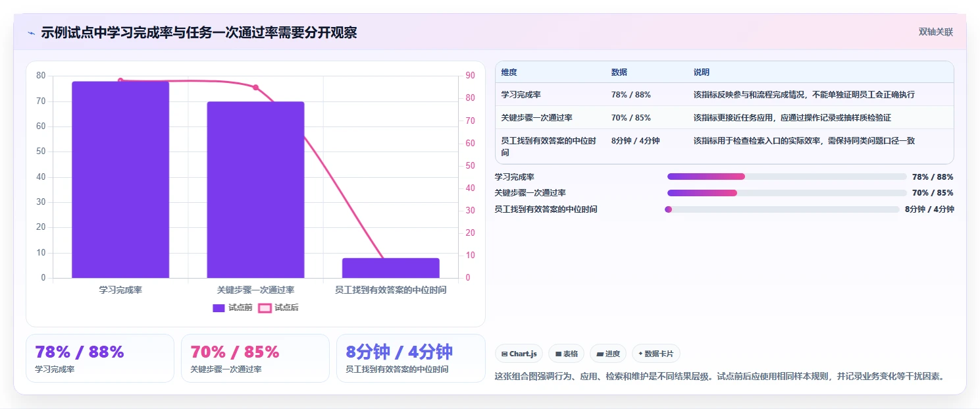Screen dimensions: 980x409
Task: Click the purple 关键步骤一次通过率 bar
Action: click(x=255, y=190)
